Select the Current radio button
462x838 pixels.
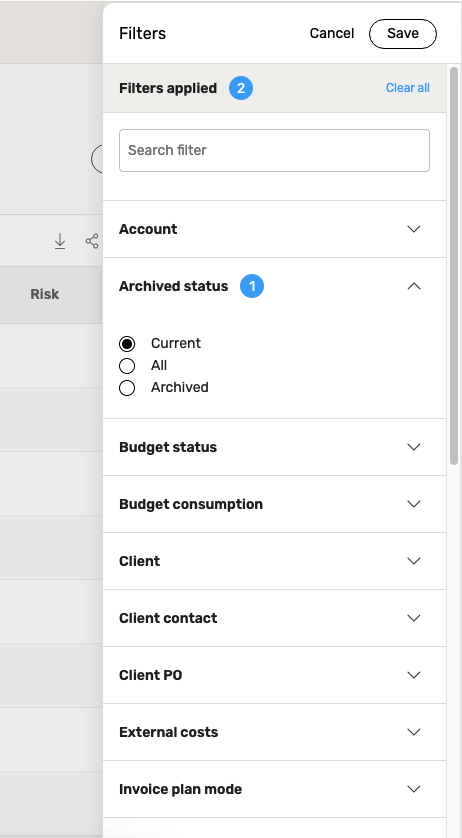[x=127, y=344]
